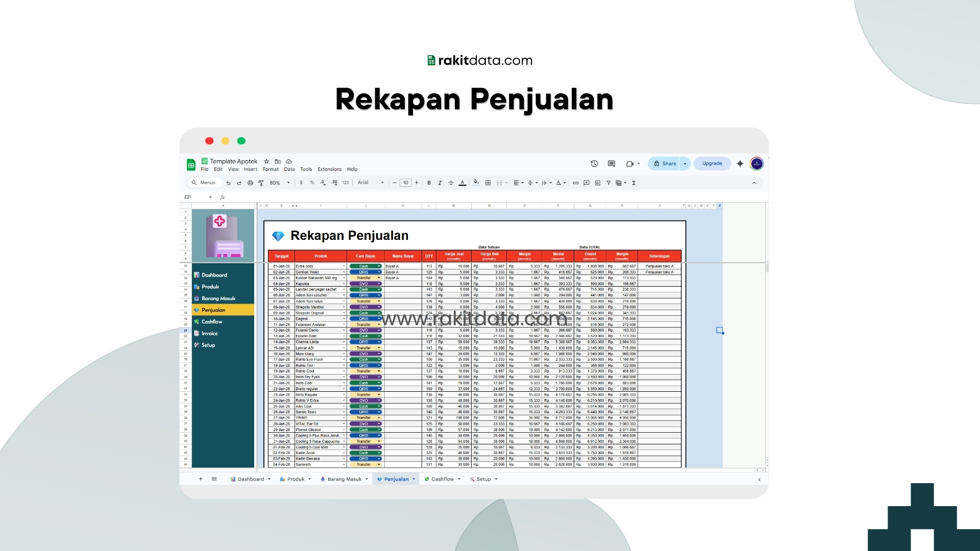Open the Arial font dropdown
Viewport: 980px width, 551px height.
click(x=371, y=183)
